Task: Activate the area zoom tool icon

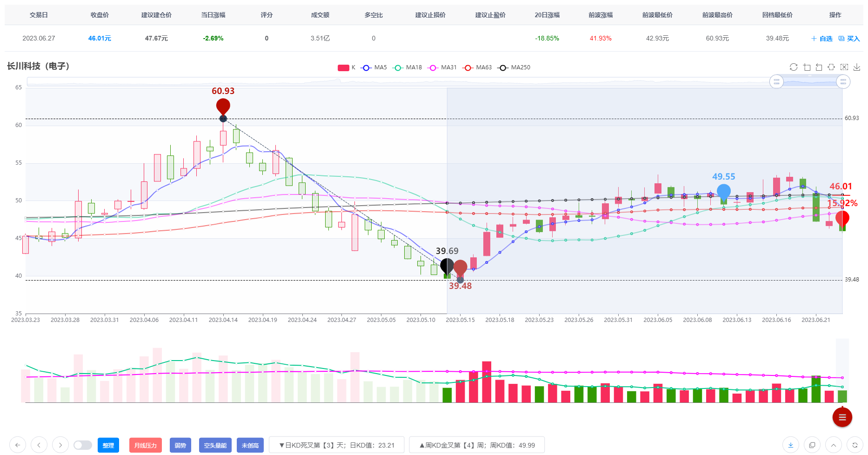Action: tap(807, 67)
